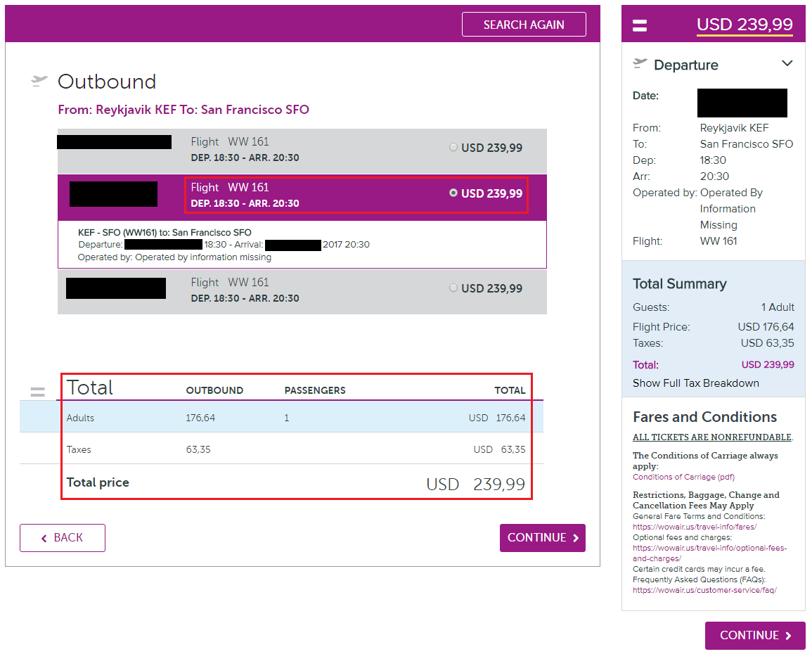The height and width of the screenshot is (654, 812).
Task: Click the Adults row in Total table
Action: tap(295, 418)
